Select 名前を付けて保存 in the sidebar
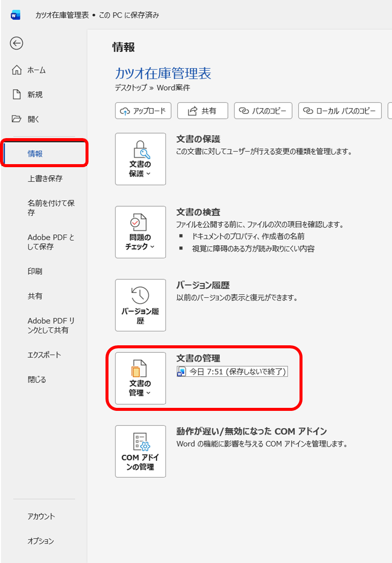 [51, 208]
